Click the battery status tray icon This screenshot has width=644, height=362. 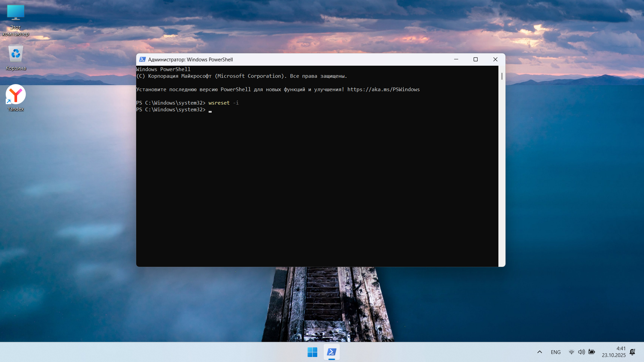[592, 352]
